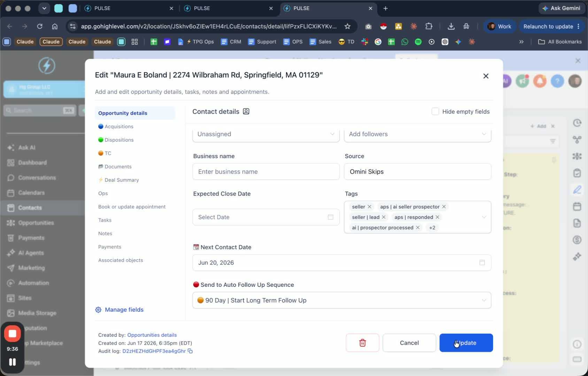The width and height of the screenshot is (588, 376).
Task: Remove the "aps | responded" tag
Action: click(x=437, y=217)
